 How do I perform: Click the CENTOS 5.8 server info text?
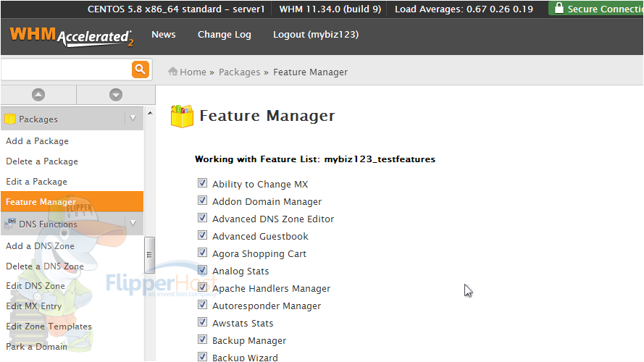click(x=176, y=9)
